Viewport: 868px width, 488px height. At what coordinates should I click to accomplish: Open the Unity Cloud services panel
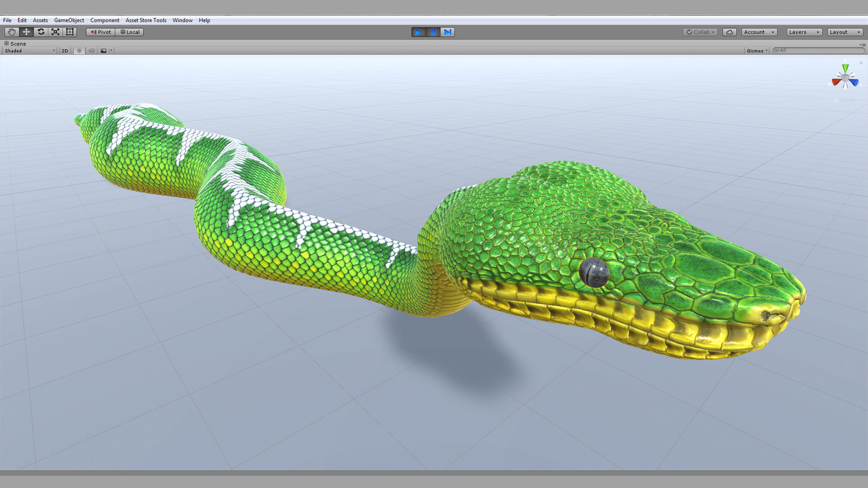(x=729, y=32)
